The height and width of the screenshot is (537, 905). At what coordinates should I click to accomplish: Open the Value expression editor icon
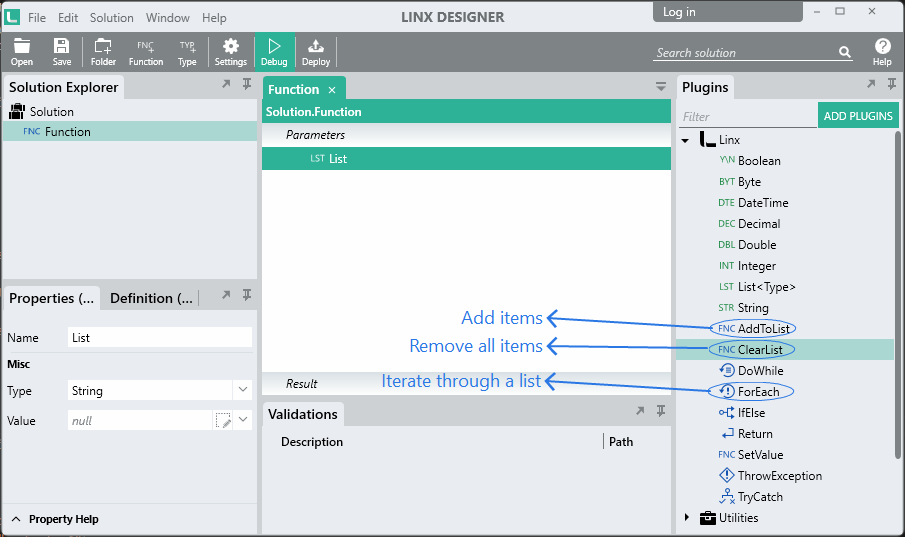[x=223, y=420]
